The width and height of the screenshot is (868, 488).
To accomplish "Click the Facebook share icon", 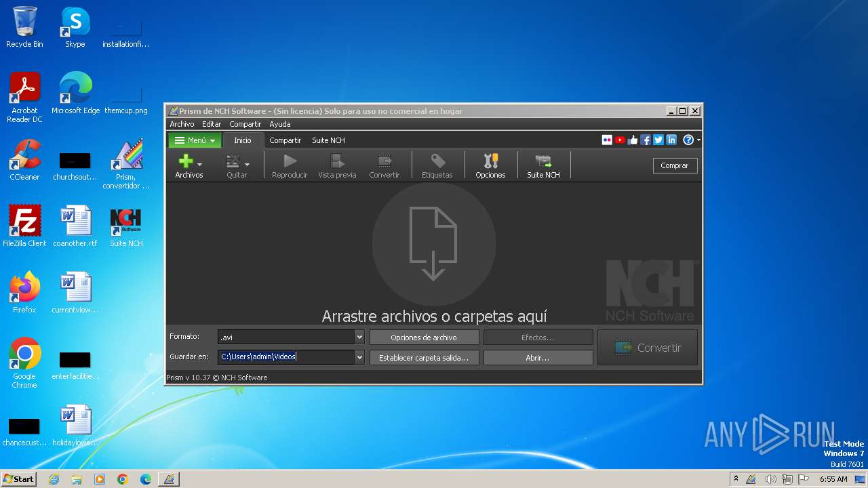I will tap(646, 140).
